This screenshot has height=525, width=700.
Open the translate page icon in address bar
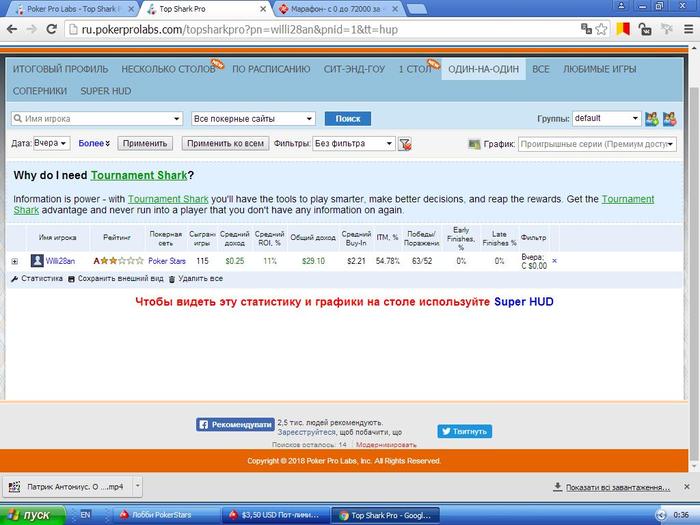point(586,29)
